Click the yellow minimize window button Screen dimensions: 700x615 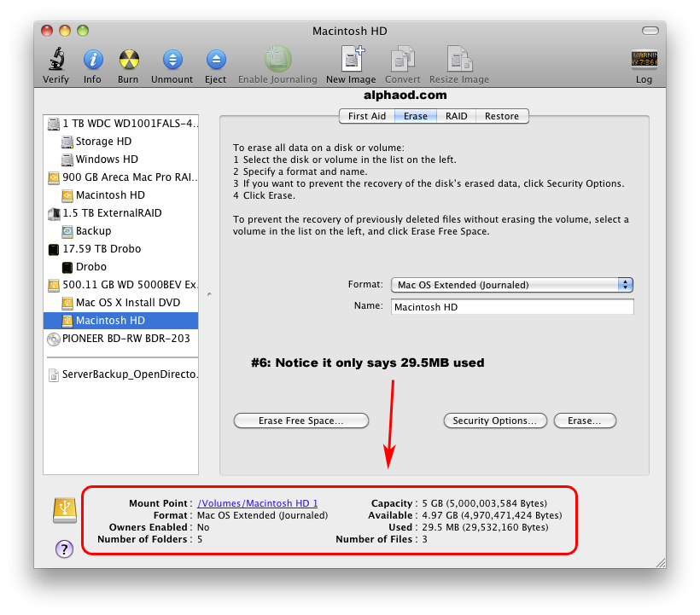pos(65,31)
